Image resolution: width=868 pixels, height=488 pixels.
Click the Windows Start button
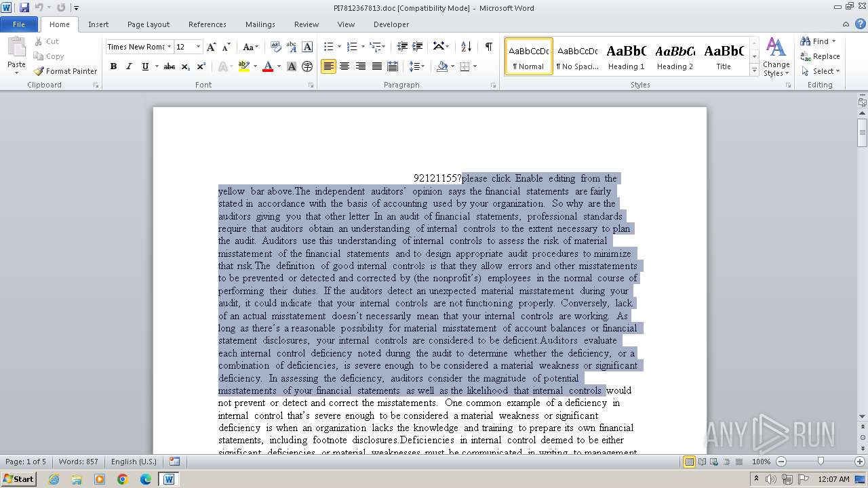(x=18, y=479)
